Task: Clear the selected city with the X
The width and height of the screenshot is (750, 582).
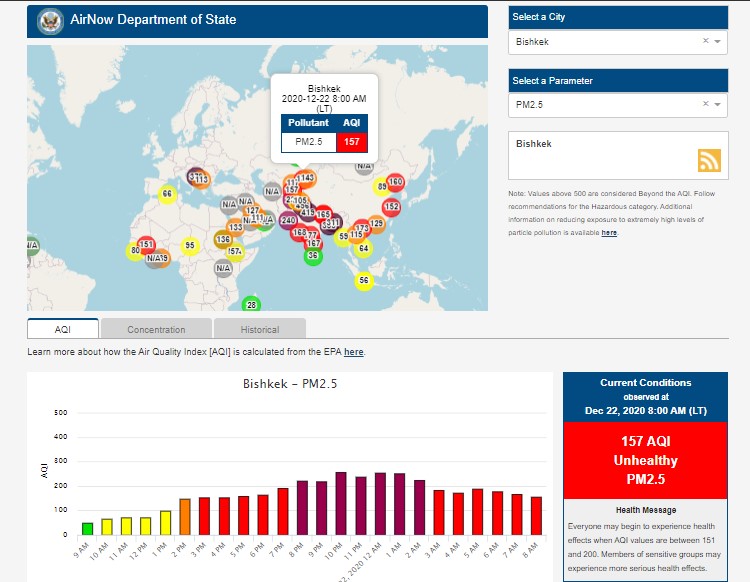Action: coord(705,42)
